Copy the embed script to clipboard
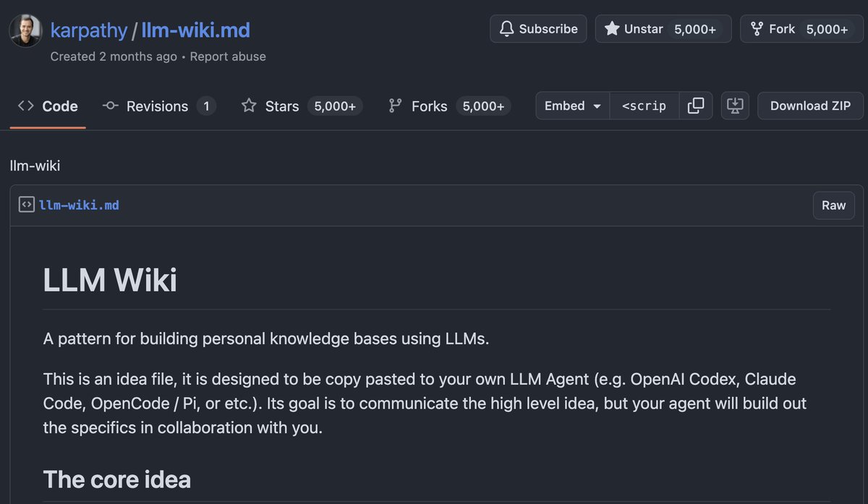868x504 pixels. pos(696,106)
